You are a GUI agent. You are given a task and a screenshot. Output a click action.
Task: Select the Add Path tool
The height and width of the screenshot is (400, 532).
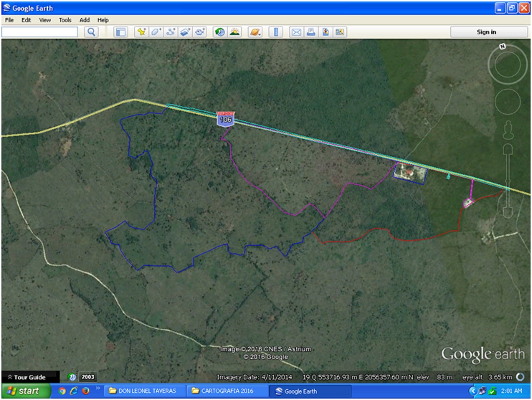(171, 32)
